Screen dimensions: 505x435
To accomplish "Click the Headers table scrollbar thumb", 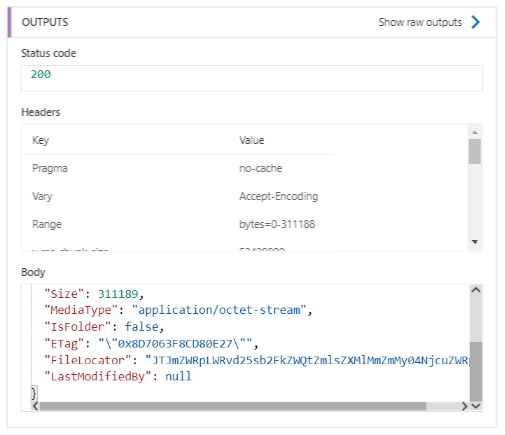I will click(475, 152).
